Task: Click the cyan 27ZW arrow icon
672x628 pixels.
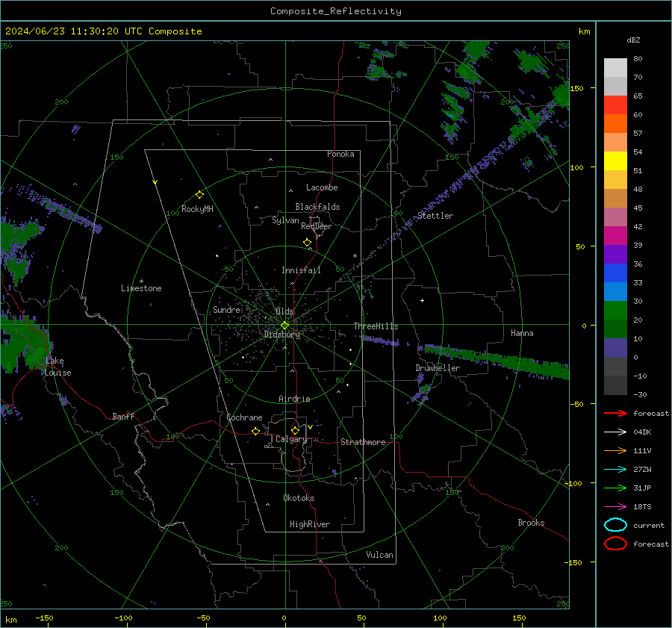Action: pos(615,470)
